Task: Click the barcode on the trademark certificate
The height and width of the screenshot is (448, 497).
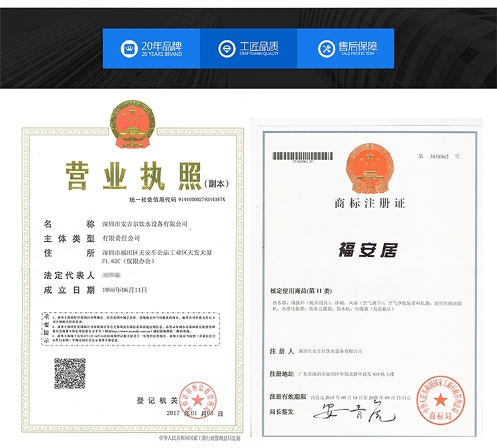Action: pos(302,156)
